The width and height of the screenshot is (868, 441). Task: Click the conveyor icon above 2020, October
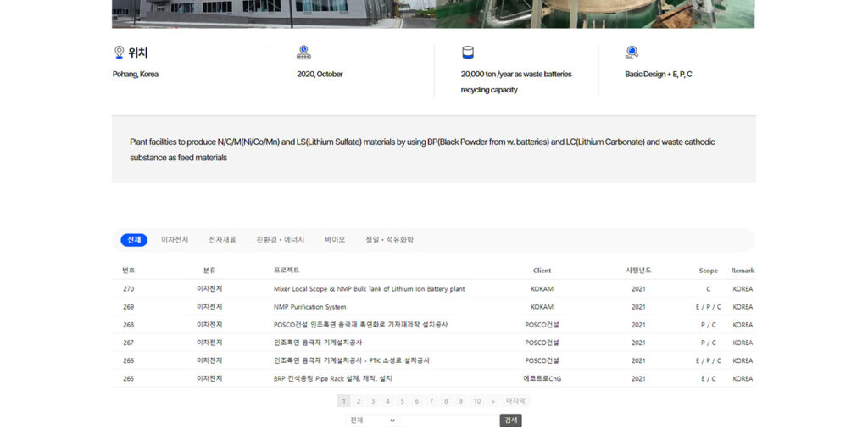303,53
